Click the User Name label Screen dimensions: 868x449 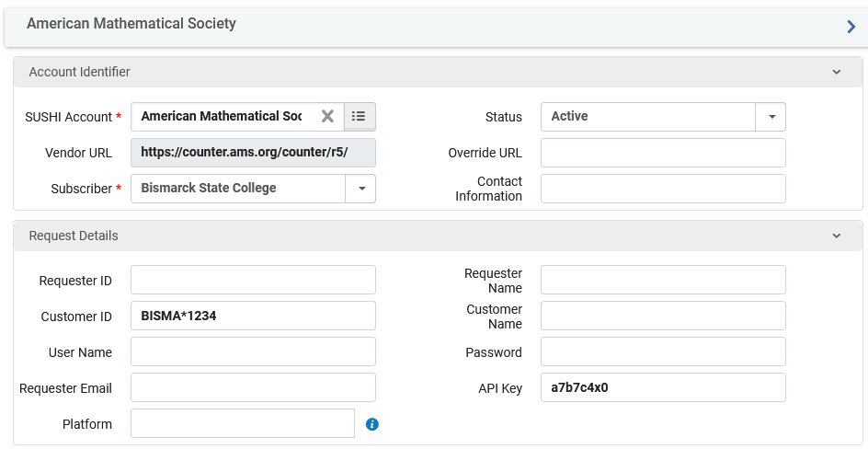[x=80, y=352]
